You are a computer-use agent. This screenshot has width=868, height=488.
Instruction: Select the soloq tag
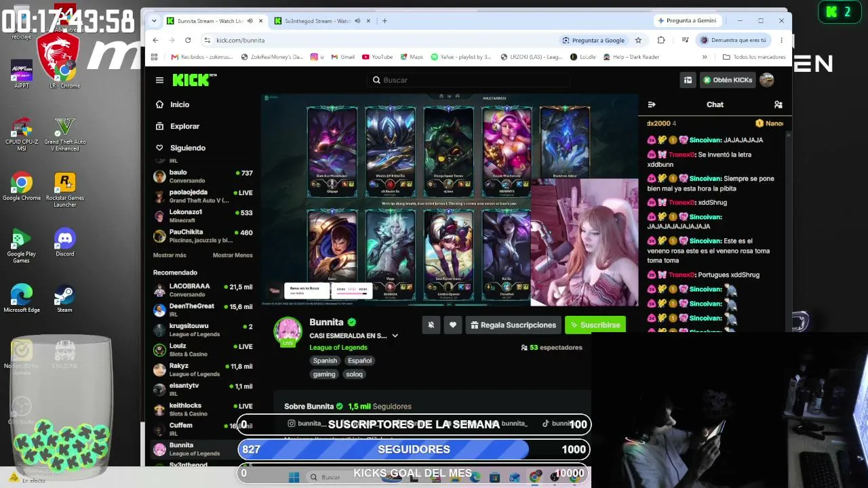pyautogui.click(x=354, y=374)
